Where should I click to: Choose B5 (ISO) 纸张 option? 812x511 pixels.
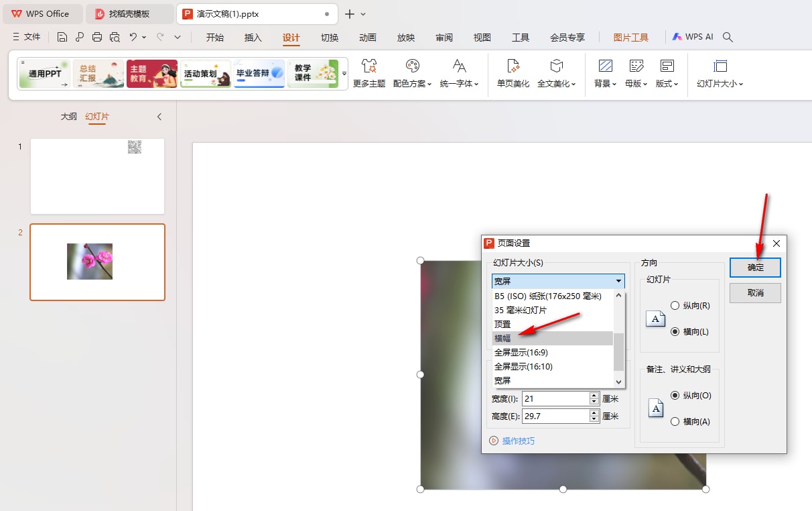pyautogui.click(x=553, y=296)
